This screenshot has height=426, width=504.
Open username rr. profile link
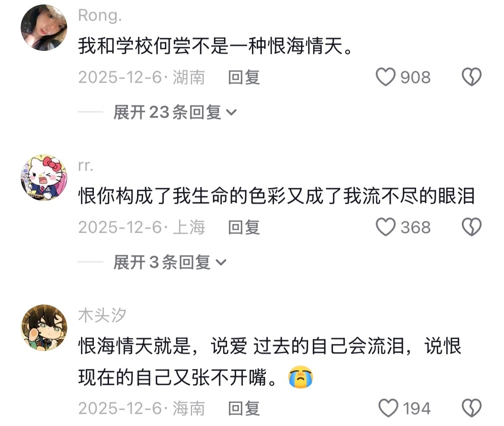(86, 166)
